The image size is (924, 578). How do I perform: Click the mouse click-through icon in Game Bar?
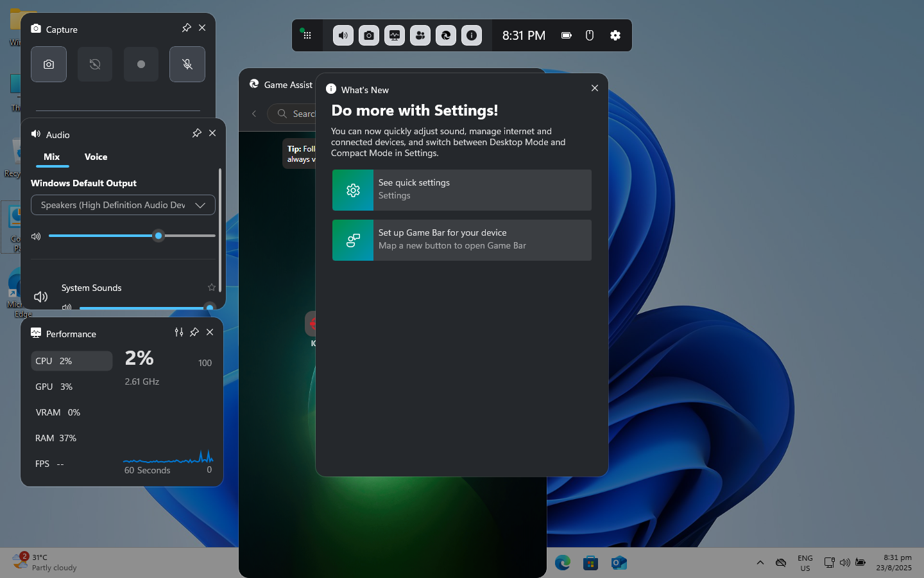tap(590, 35)
